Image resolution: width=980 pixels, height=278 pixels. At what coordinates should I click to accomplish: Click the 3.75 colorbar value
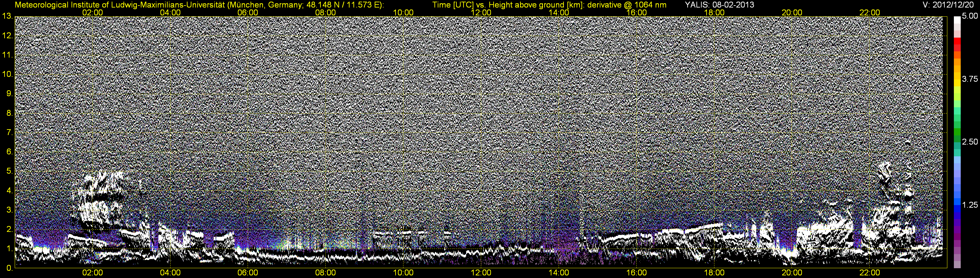pyautogui.click(x=970, y=79)
